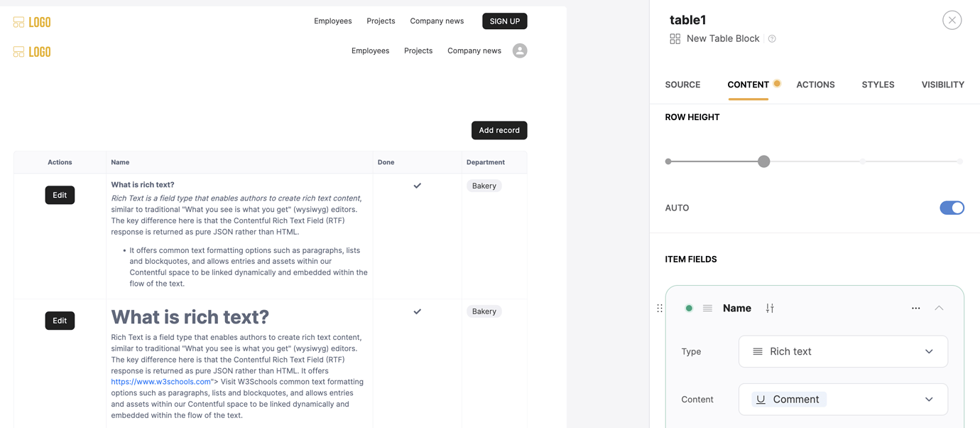Open Company news in the top navbar
This screenshot has width=980, height=428.
[437, 21]
